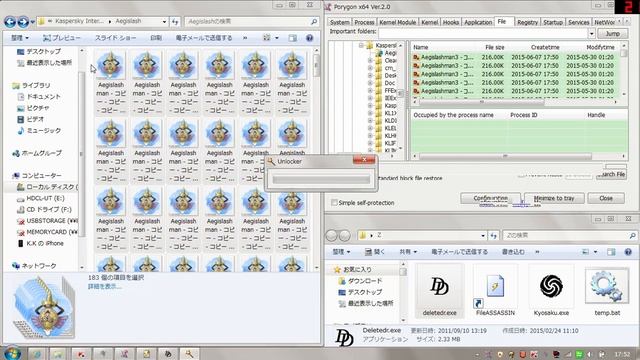640x360 pixels.
Task: Open view options dropdown arrow in Aegislash explorer
Action: click(277, 38)
